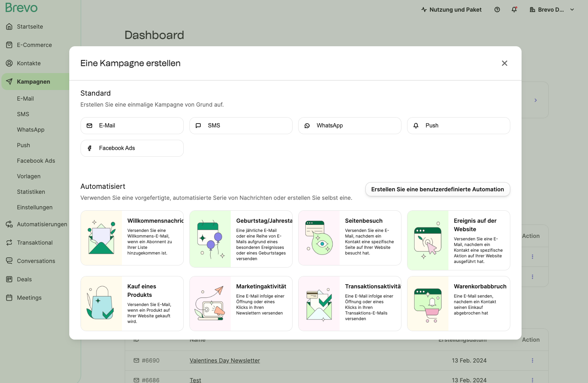Create a standard SMS campaign

(x=241, y=126)
